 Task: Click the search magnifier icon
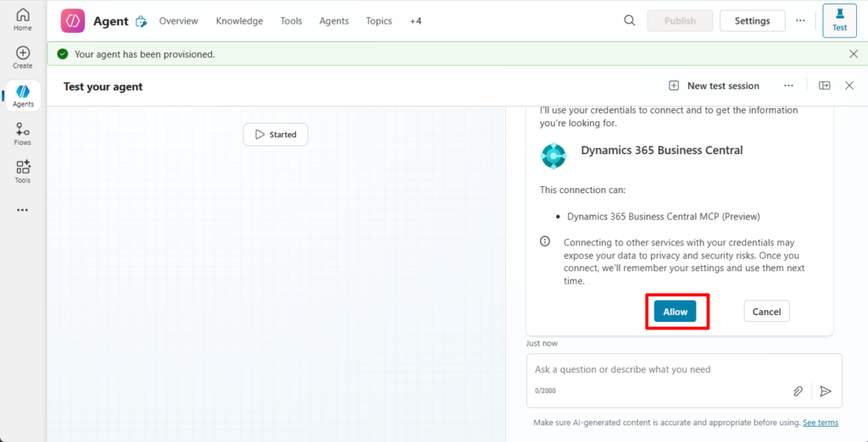tap(629, 20)
